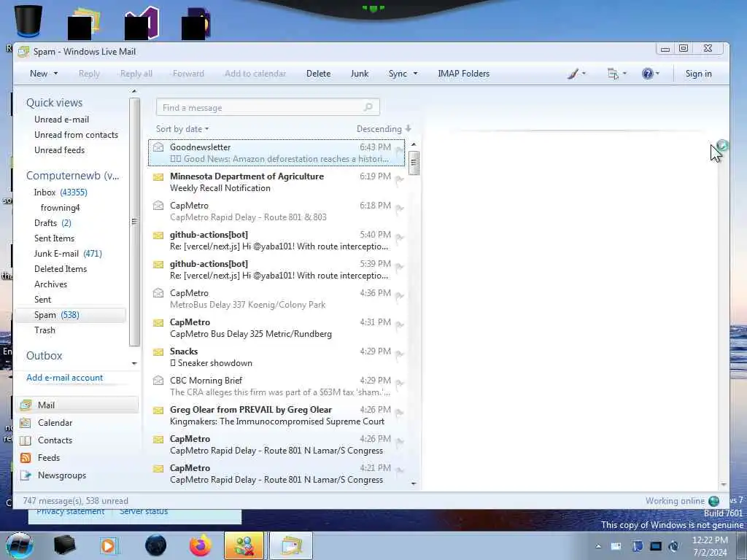Image resolution: width=747 pixels, height=560 pixels.
Task: Open the Archives folder
Action: coord(50,284)
